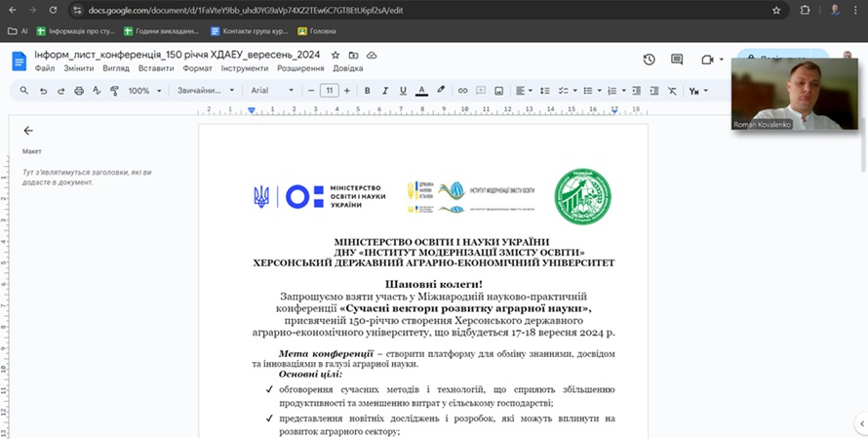Viewport: 868px width, 439px height.
Task: Insert a numbered list
Action: [612, 91]
